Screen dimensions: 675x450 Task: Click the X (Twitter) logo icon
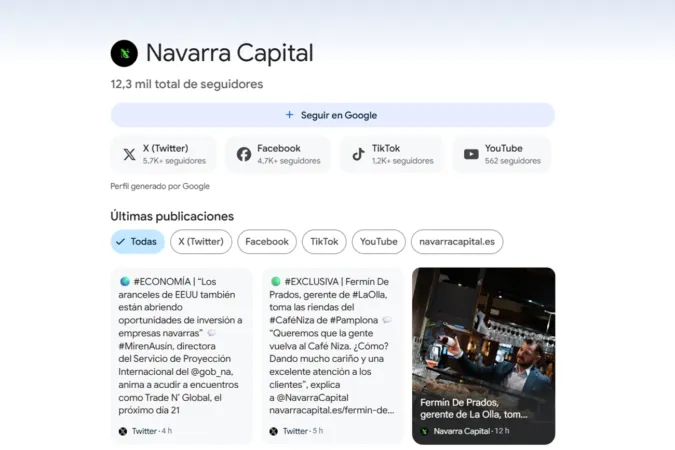click(129, 154)
